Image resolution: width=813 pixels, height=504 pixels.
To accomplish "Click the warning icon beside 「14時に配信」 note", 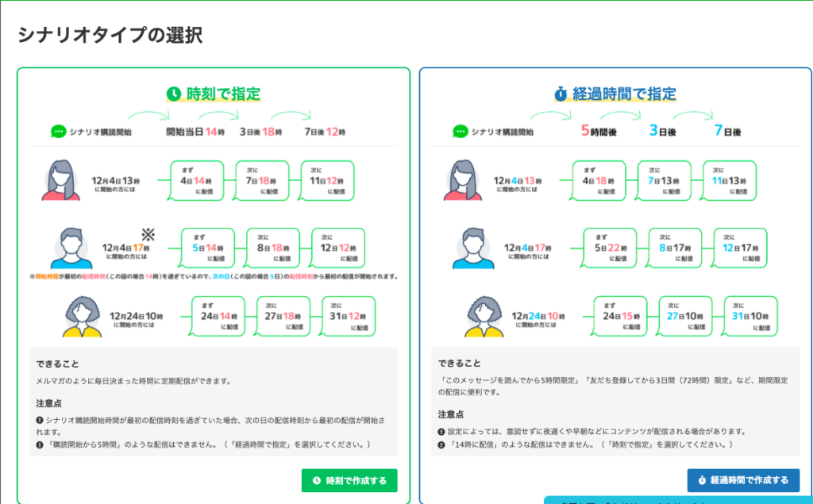I will (441, 443).
